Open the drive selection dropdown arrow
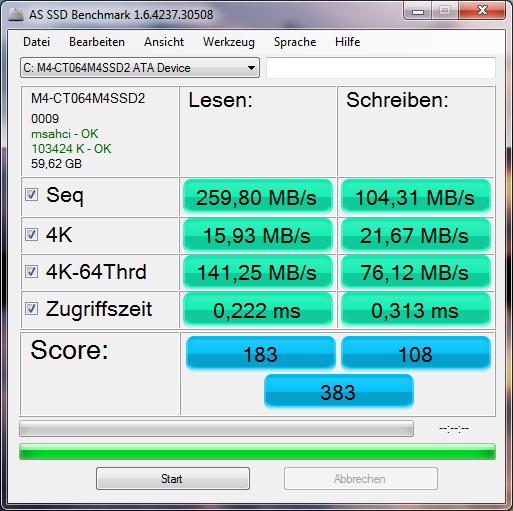 click(251, 68)
